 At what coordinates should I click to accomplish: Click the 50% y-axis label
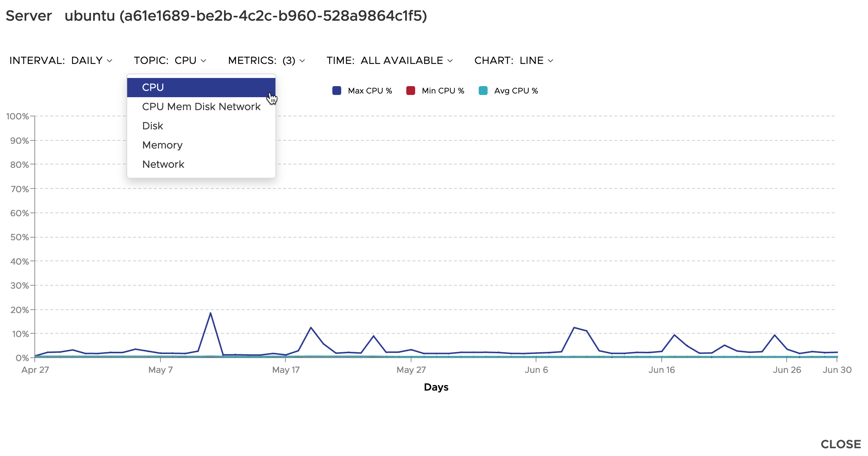click(x=20, y=237)
